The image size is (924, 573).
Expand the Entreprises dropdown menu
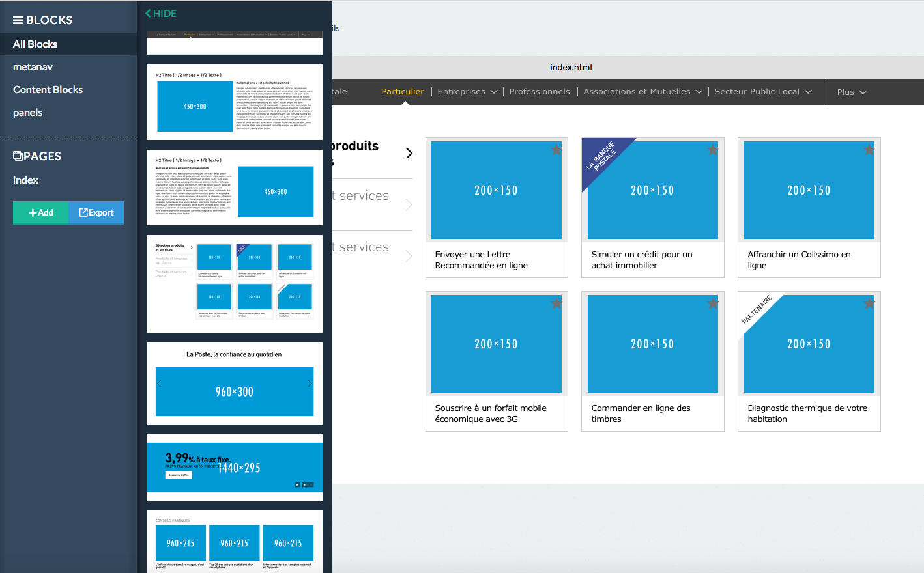(x=467, y=92)
